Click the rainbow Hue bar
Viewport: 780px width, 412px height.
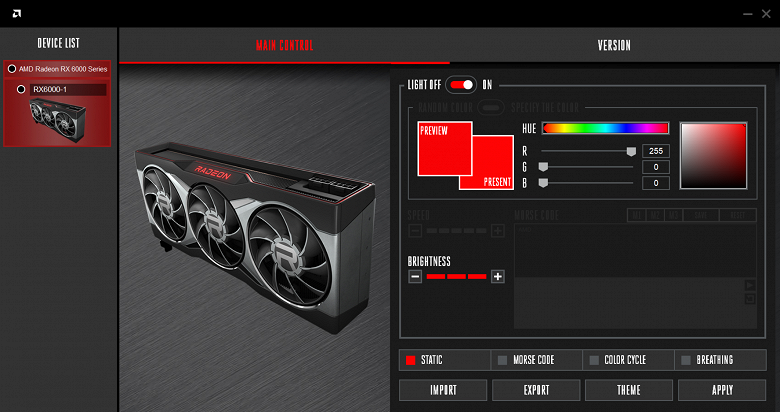(605, 128)
